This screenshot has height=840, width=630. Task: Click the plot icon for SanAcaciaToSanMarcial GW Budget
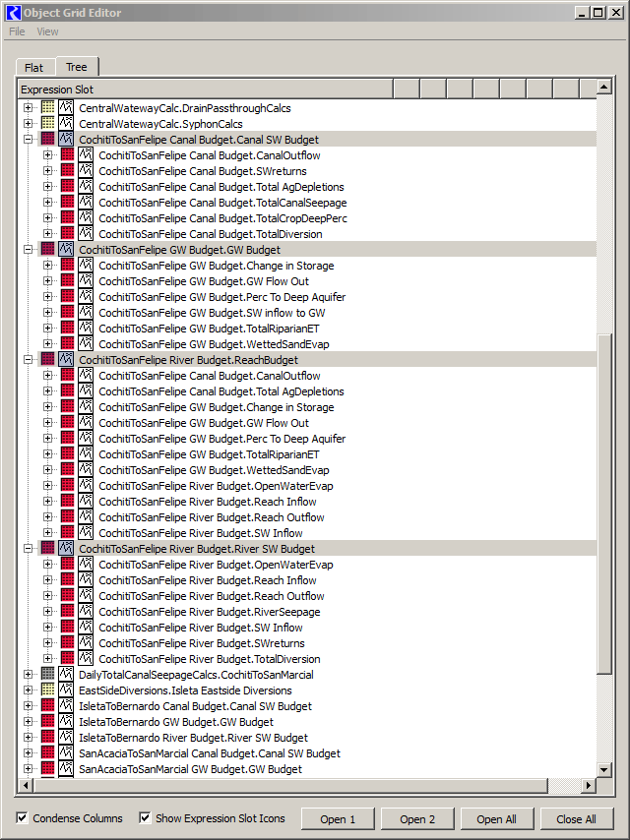(x=66, y=769)
